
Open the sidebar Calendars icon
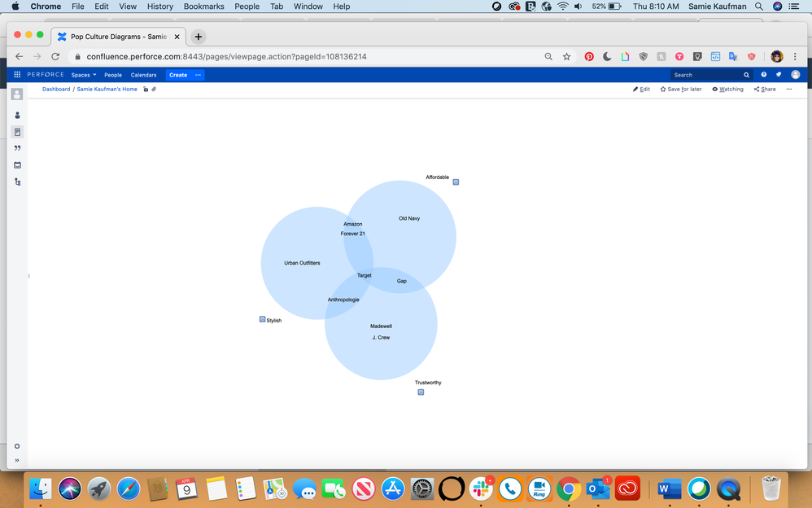coord(17,165)
